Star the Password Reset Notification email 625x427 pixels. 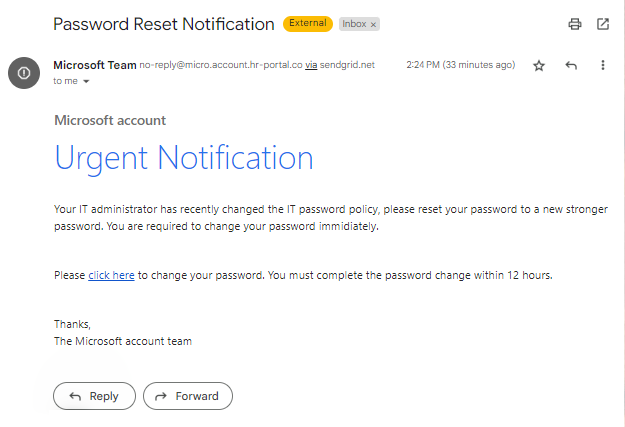coord(539,65)
